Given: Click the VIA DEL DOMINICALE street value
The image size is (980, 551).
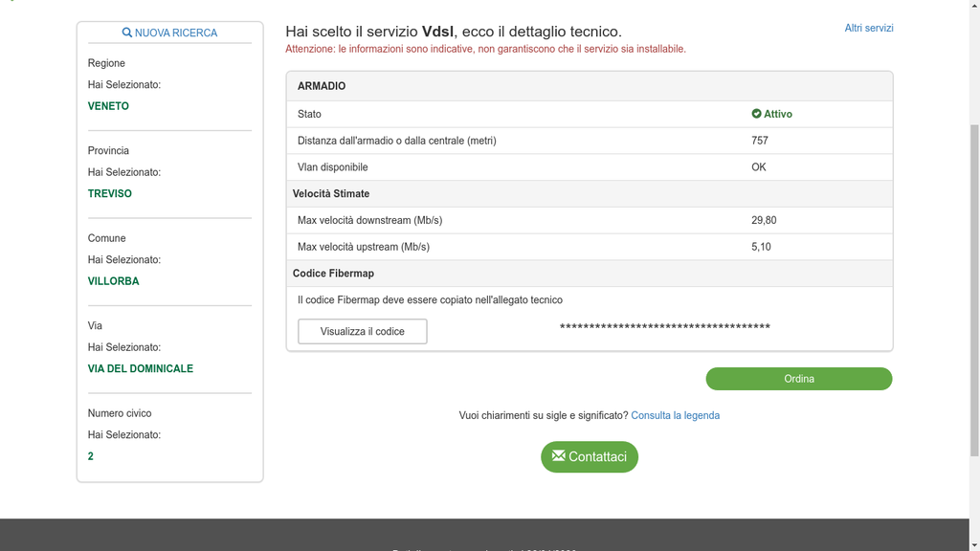Looking at the screenshot, I should click(x=141, y=368).
